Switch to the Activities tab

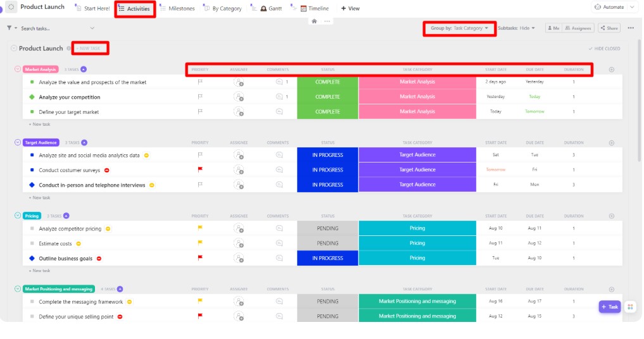tap(134, 9)
